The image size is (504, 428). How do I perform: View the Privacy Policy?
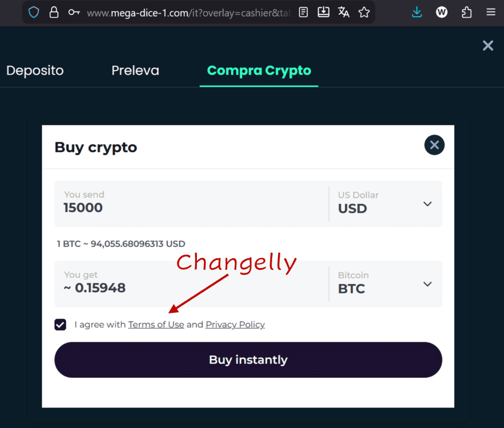(x=235, y=325)
